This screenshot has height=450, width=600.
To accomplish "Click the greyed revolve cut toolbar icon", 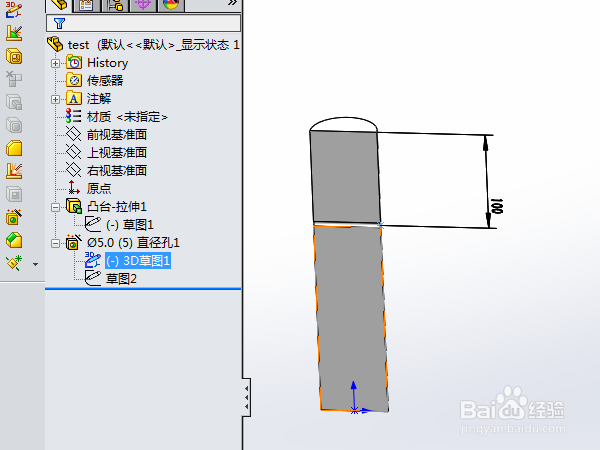I will coord(14,80).
